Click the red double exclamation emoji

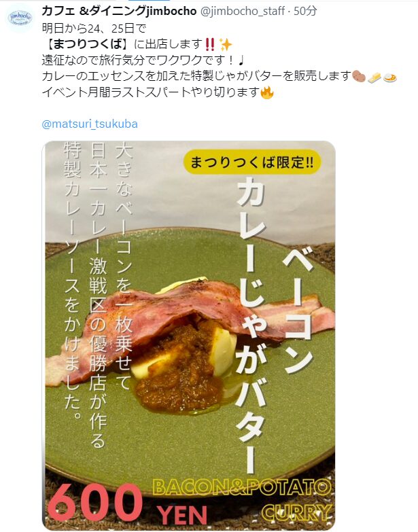210,44
